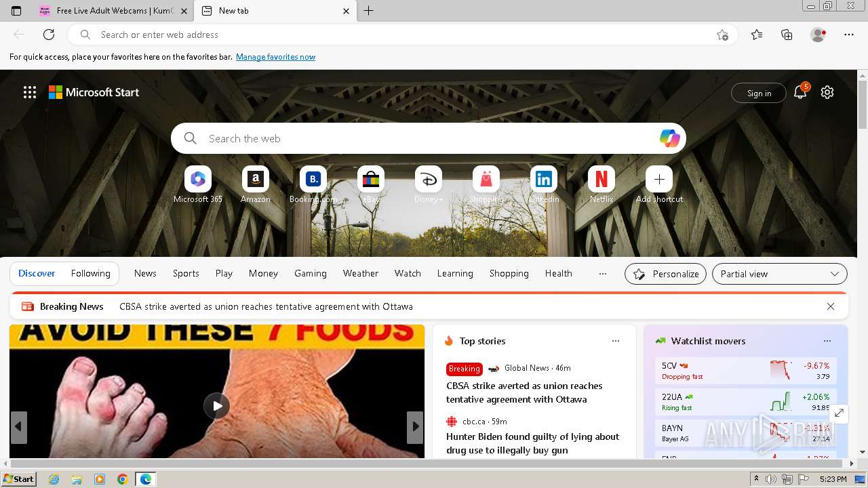The width and height of the screenshot is (868, 488).
Task: Open the notifications bell
Action: coord(800,93)
